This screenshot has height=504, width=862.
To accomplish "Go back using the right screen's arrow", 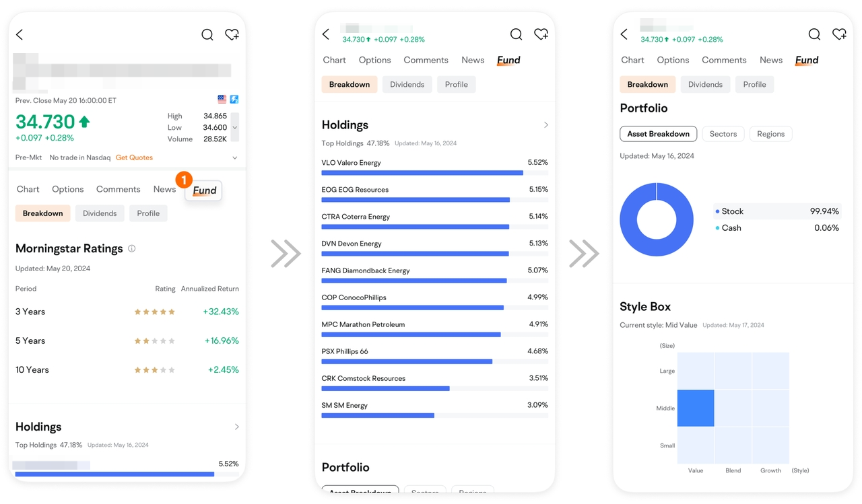I will point(624,34).
